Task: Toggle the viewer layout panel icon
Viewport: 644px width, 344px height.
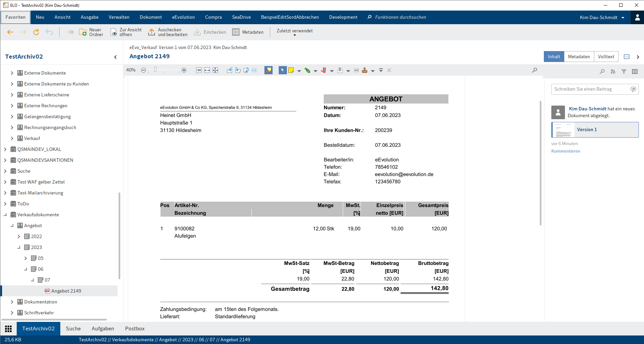Action: pyautogui.click(x=627, y=57)
